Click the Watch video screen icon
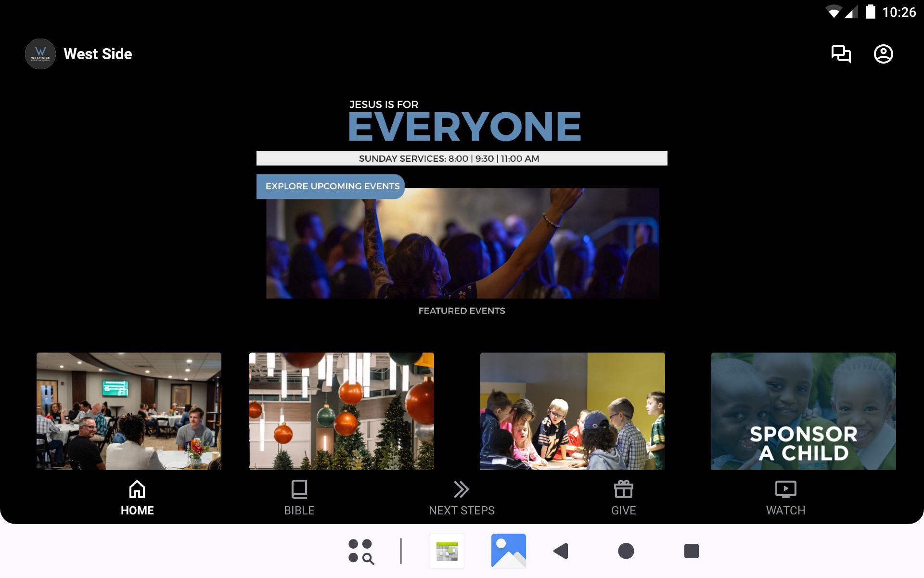924x578 pixels. pyautogui.click(x=785, y=489)
